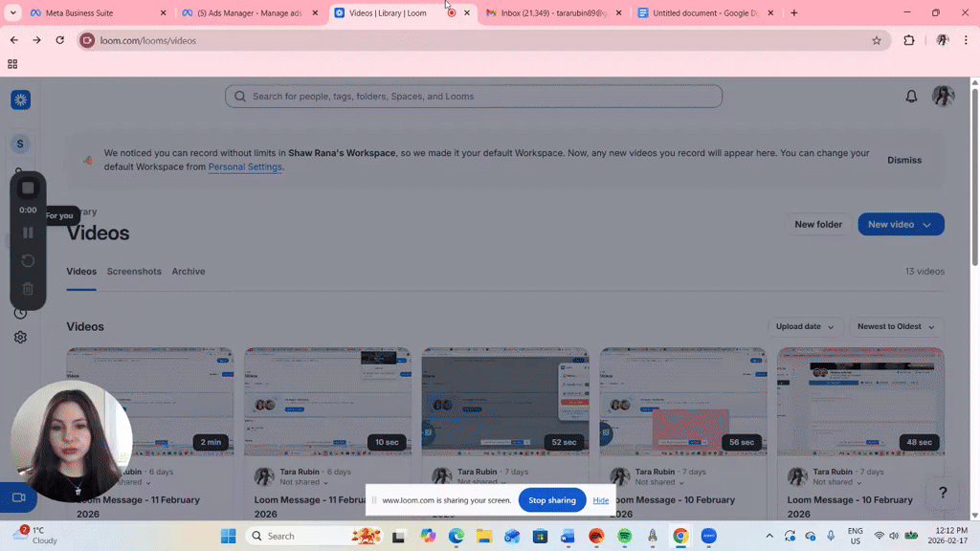This screenshot has height=551, width=980.
Task: Expand Not shared dropdown under 48 sec video
Action: pyautogui.click(x=836, y=482)
